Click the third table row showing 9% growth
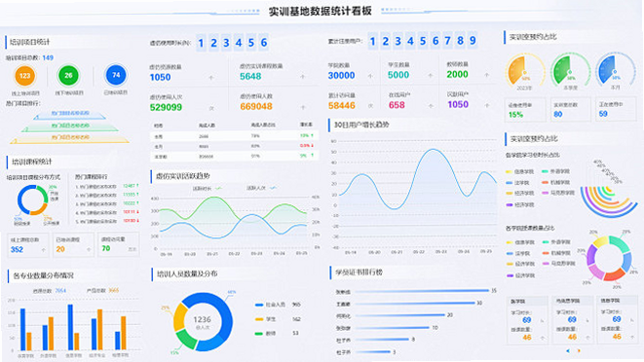 tap(234, 157)
